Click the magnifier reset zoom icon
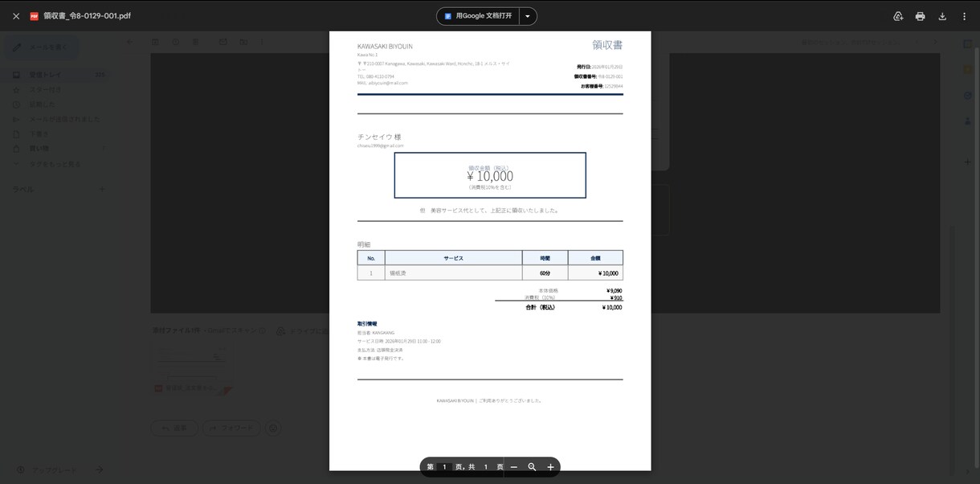 [x=532, y=467]
